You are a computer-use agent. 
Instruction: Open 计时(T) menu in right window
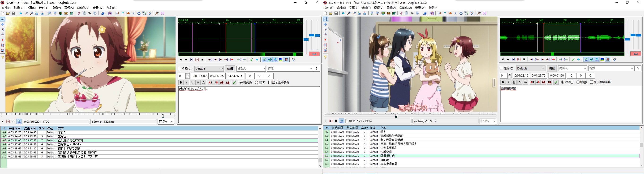coord(366,8)
